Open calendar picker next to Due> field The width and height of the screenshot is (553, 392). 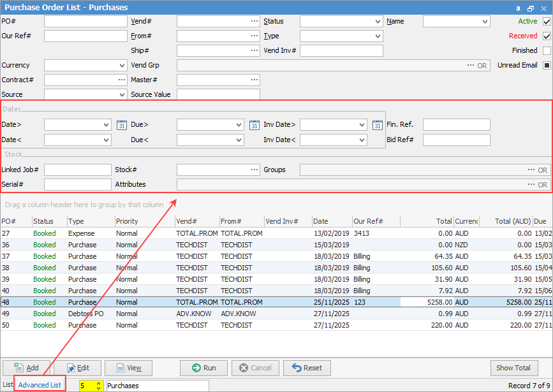coord(254,125)
